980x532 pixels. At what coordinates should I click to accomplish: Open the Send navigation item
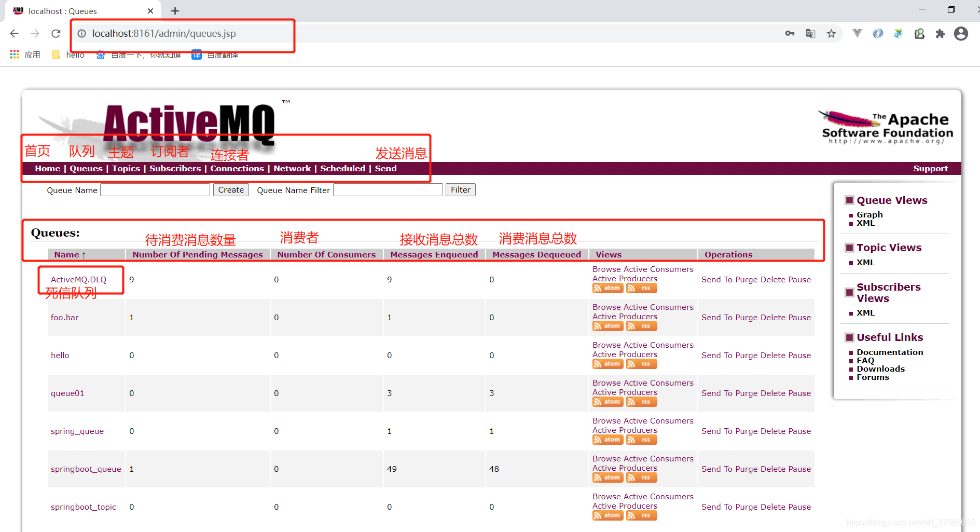coord(386,169)
